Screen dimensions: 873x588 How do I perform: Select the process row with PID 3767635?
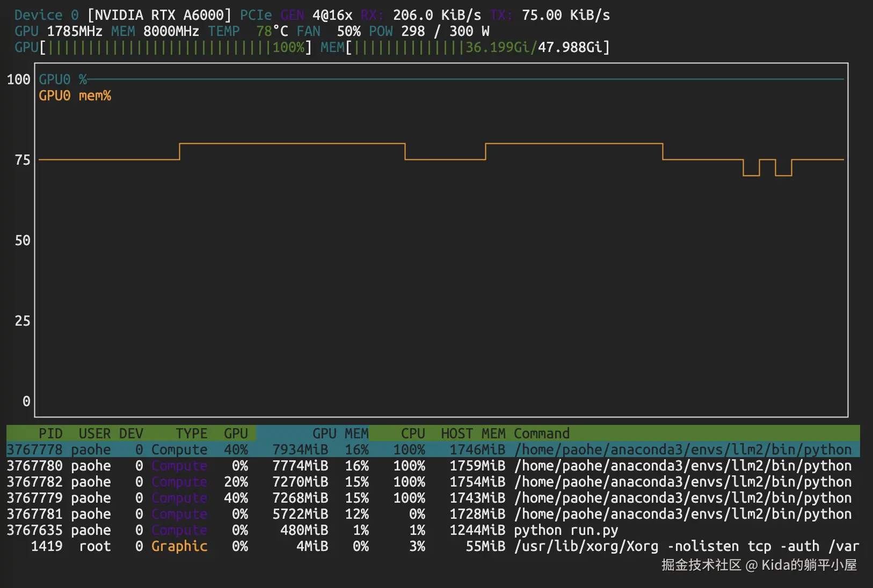[x=433, y=530]
